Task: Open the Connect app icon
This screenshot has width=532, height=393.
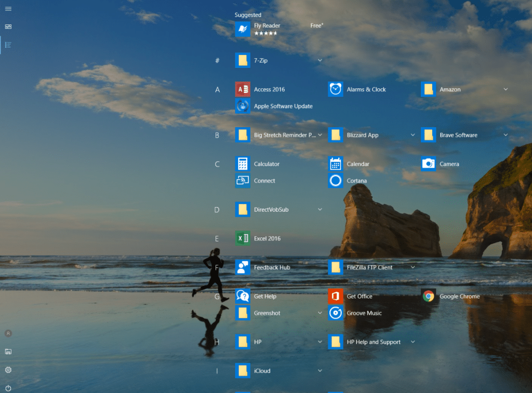Action: [243, 181]
